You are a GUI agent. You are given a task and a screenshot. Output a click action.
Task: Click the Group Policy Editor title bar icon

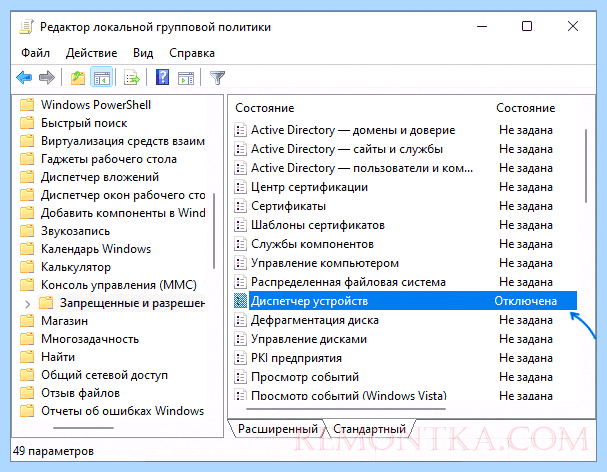click(x=26, y=27)
